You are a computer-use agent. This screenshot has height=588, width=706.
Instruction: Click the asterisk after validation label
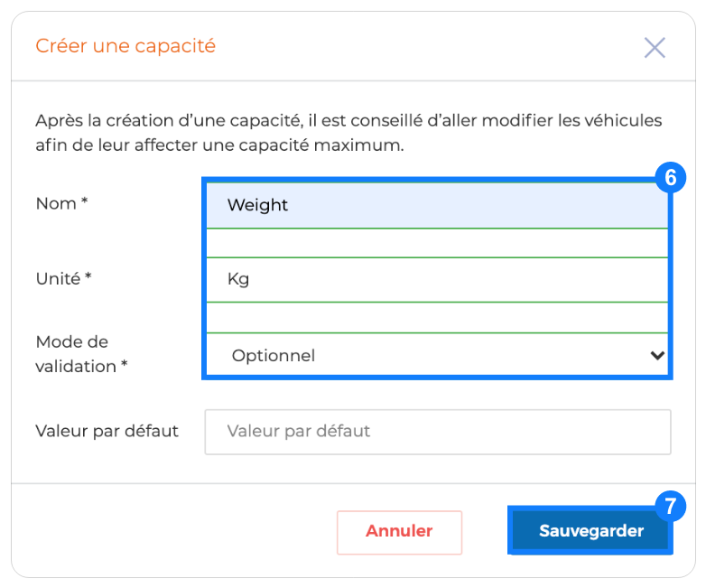(x=125, y=364)
